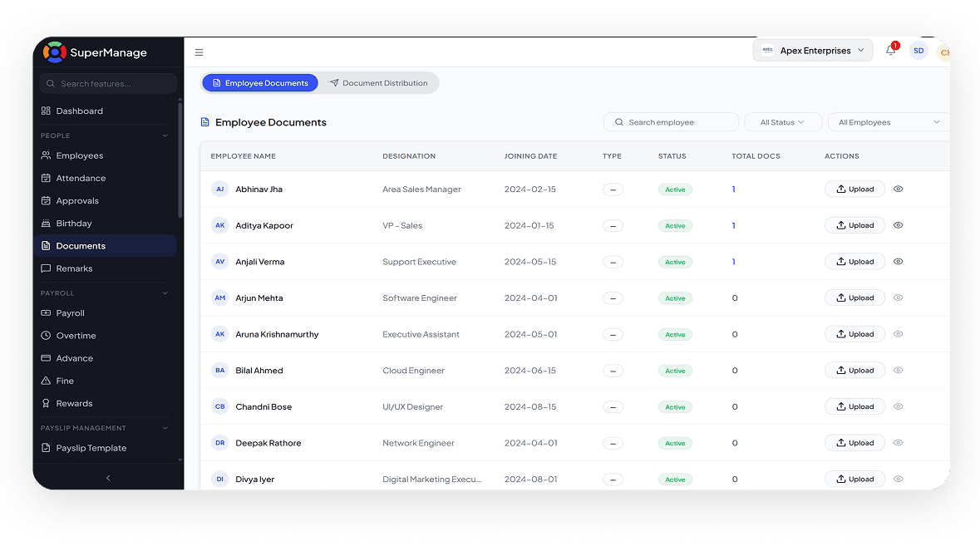Focus the Search employee field
980x546 pixels.
[x=671, y=122]
